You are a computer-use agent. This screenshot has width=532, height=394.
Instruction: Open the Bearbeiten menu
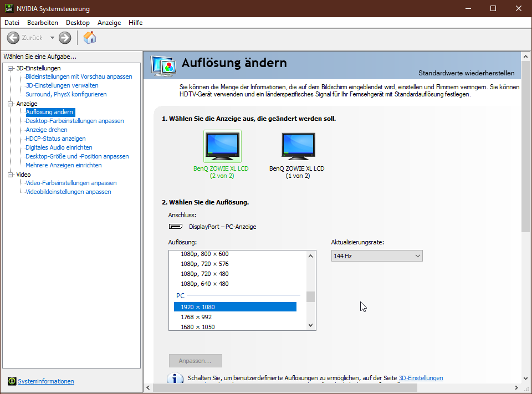coord(43,22)
